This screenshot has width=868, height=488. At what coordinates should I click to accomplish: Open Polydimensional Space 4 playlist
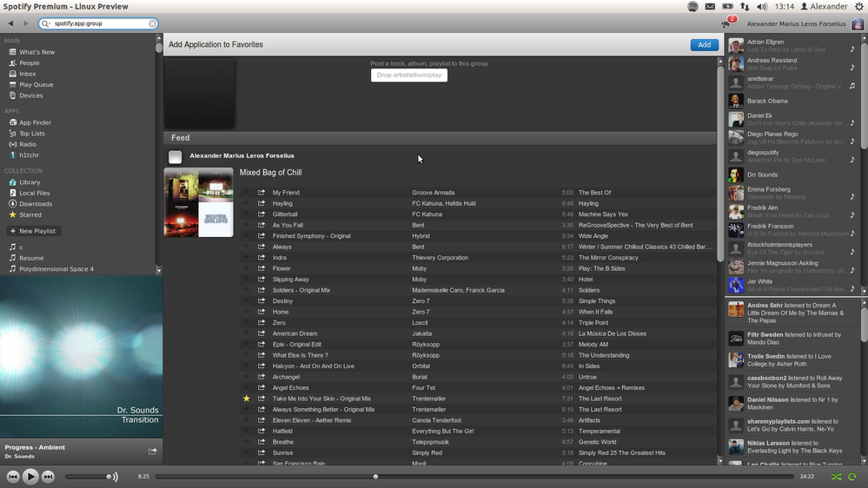56,269
